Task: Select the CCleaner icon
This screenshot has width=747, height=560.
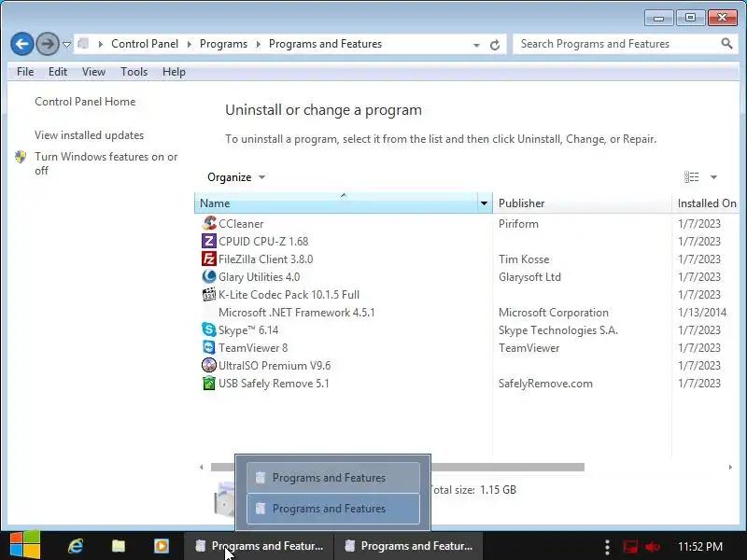Action: [208, 223]
